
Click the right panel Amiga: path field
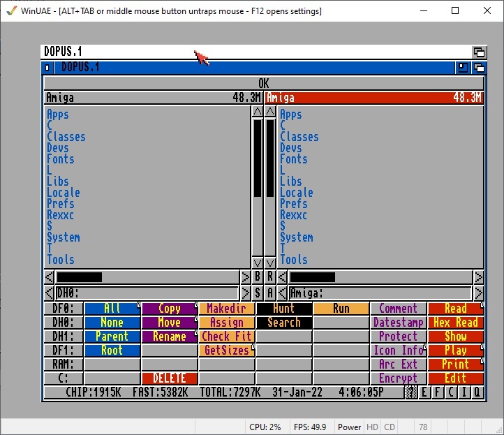point(380,293)
